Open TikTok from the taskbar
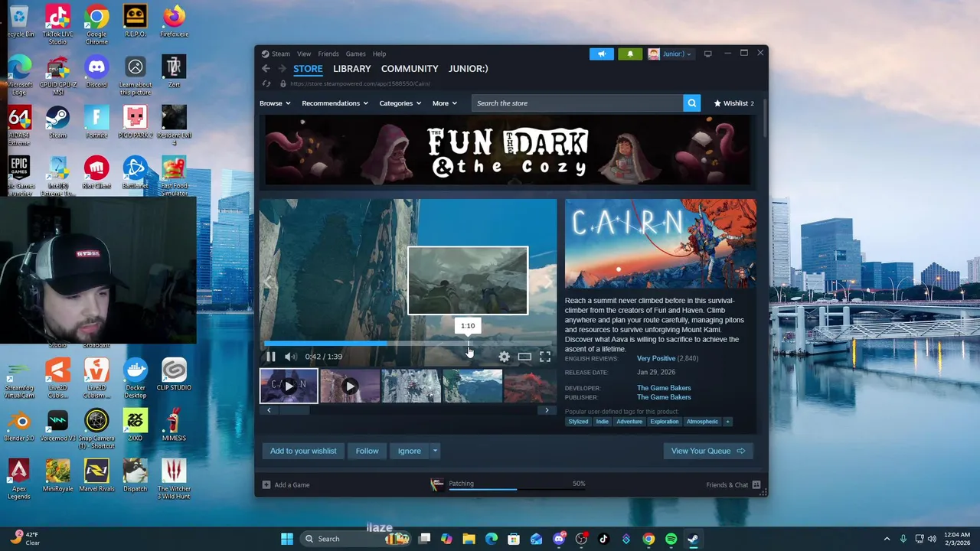Image resolution: width=980 pixels, height=551 pixels. coord(603,539)
